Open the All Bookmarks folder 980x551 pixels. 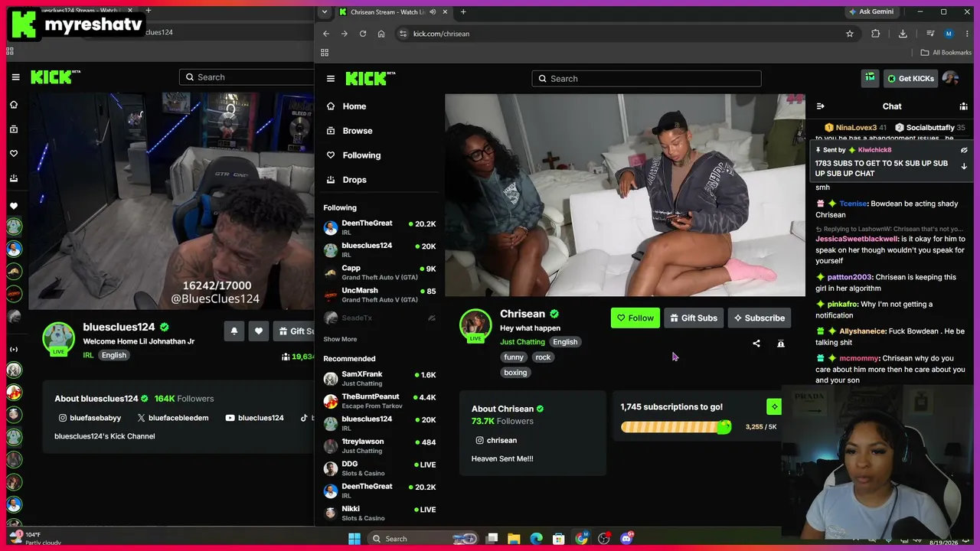[946, 53]
